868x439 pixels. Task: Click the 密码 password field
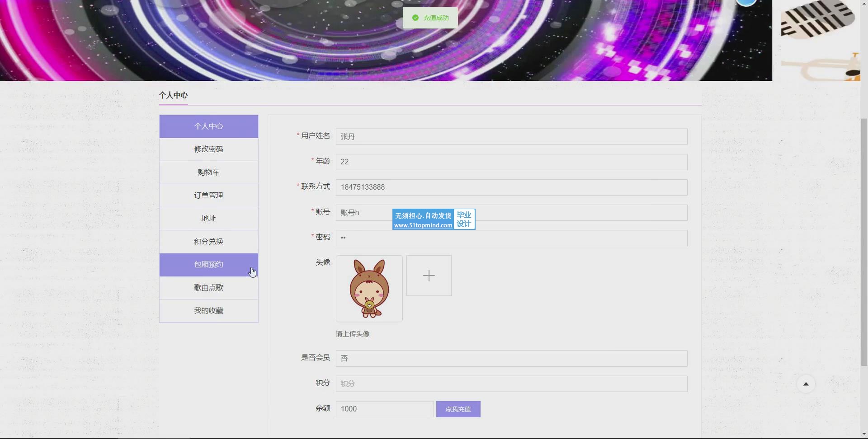(x=511, y=238)
